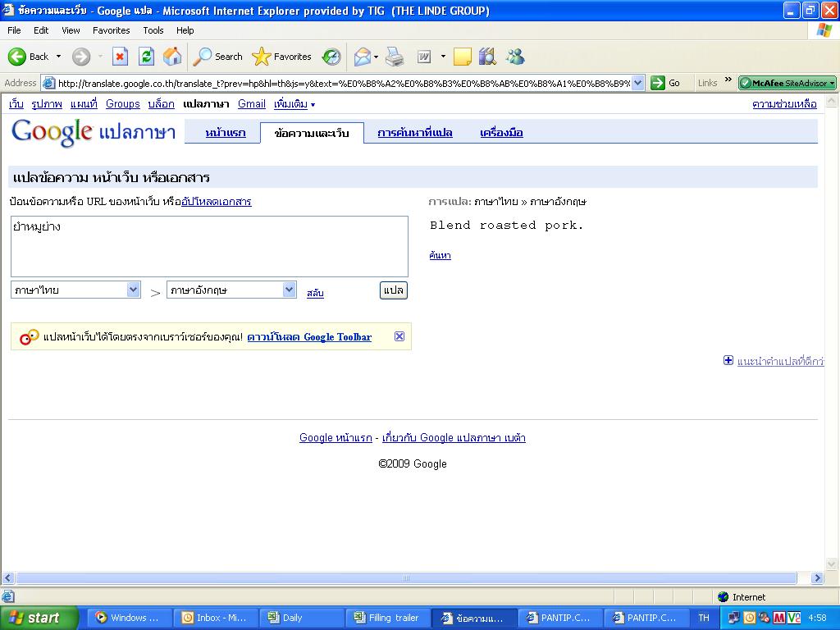Image resolution: width=840 pixels, height=630 pixels.
Task: Close the Google Toolbar promo box
Action: coord(399,336)
